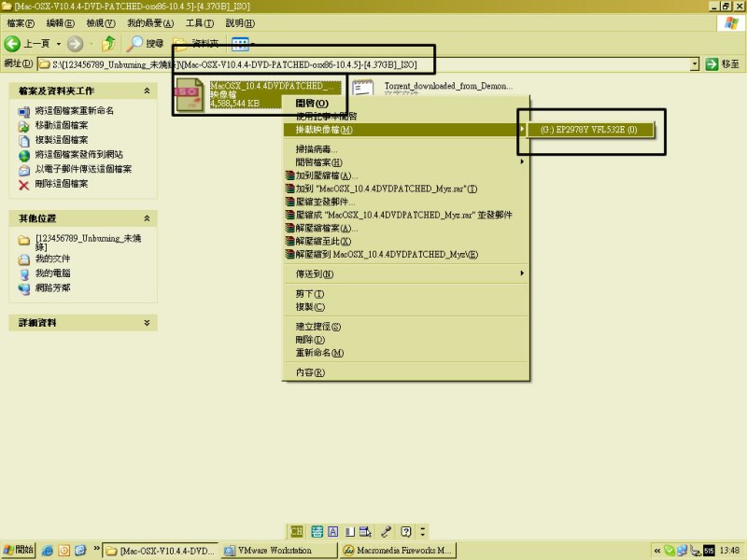The image size is (747, 560).
Task: Switch to Macromedia Fireworks taskbar button
Action: (399, 551)
